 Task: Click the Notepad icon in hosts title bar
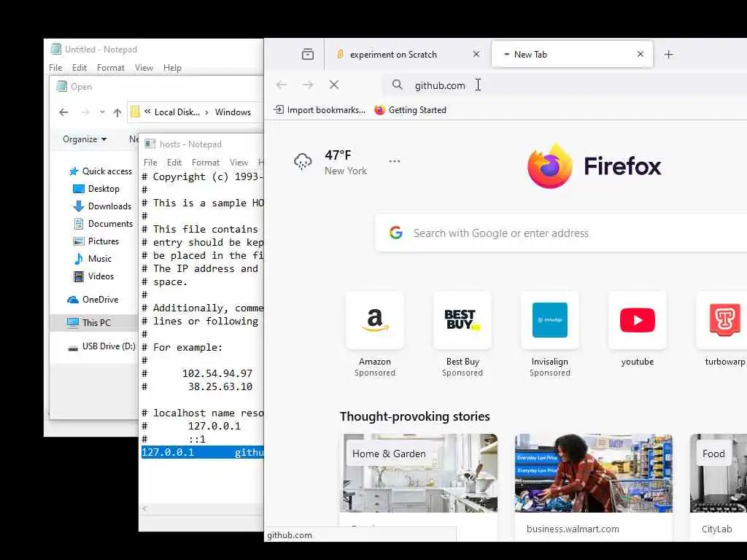150,144
